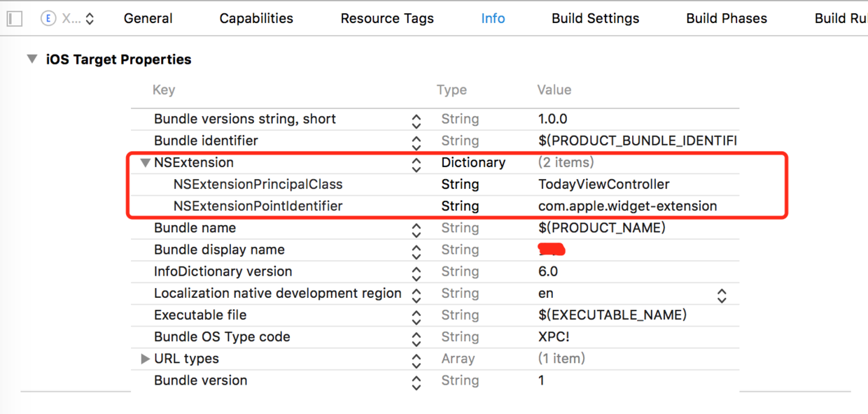Open the Build Phases tab
The width and height of the screenshot is (868, 414).
point(726,19)
